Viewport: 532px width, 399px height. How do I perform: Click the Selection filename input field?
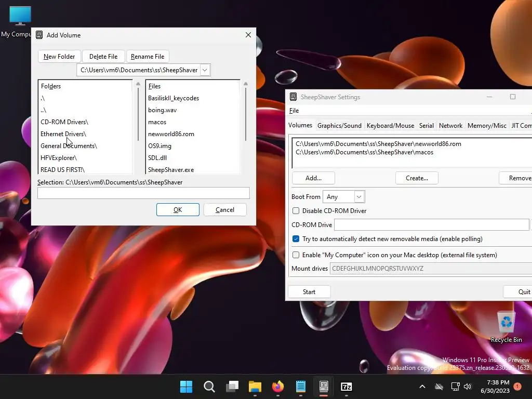[x=143, y=193]
